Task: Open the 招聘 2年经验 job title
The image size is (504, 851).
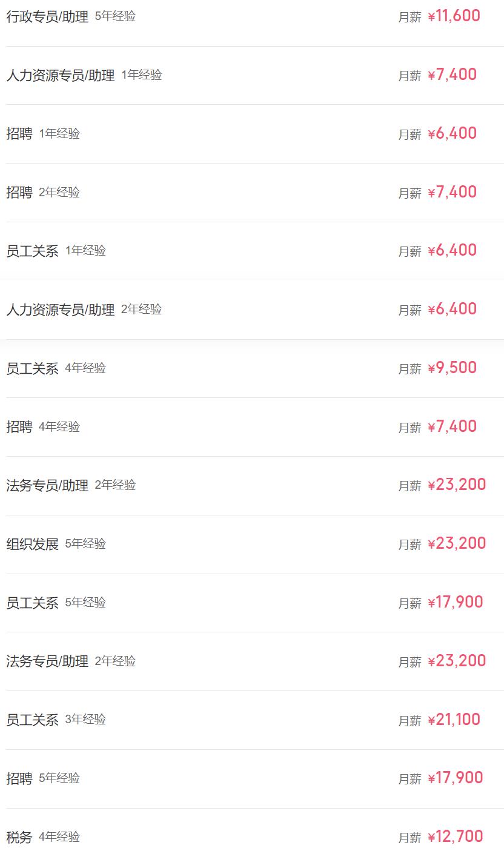Action: point(19,193)
